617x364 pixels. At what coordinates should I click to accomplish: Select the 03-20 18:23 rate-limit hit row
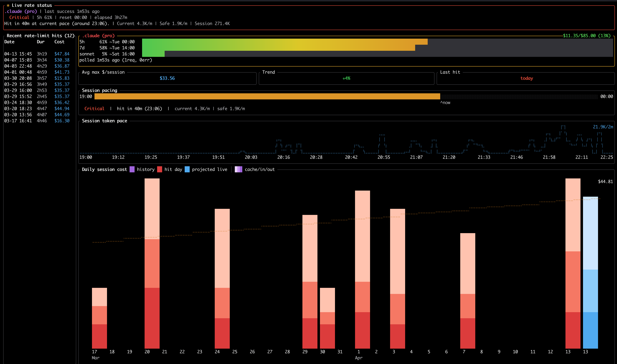(37, 109)
